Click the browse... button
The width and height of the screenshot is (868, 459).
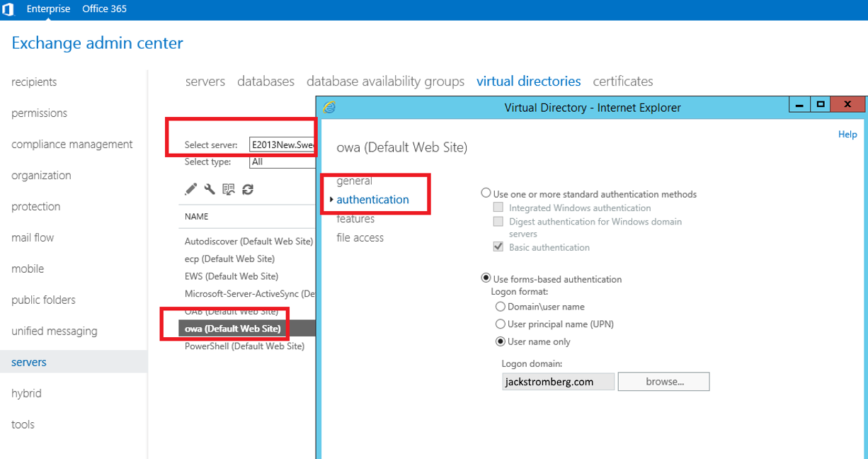[663, 382]
